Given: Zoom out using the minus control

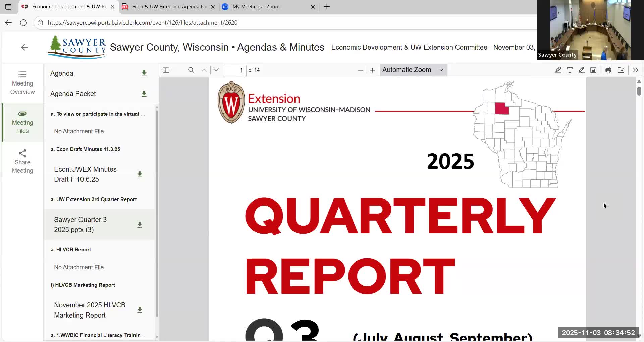Looking at the screenshot, I should pos(361,70).
